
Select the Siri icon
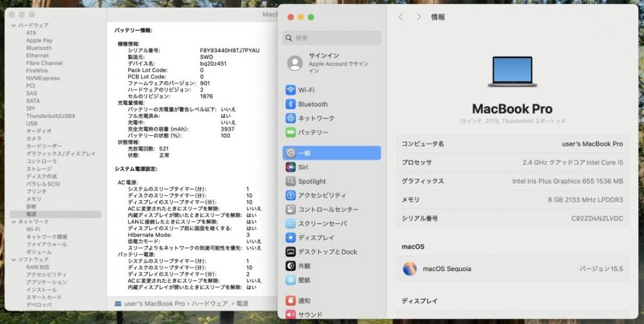pyautogui.click(x=291, y=167)
